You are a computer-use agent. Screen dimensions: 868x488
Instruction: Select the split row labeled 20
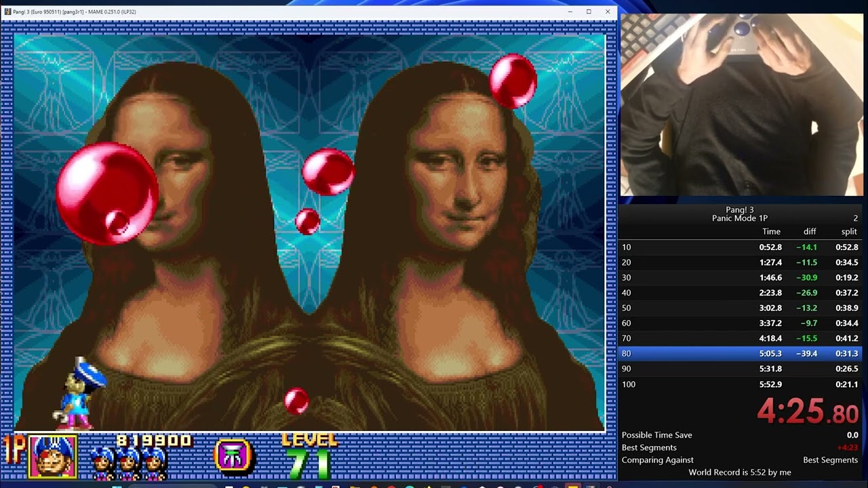point(740,262)
